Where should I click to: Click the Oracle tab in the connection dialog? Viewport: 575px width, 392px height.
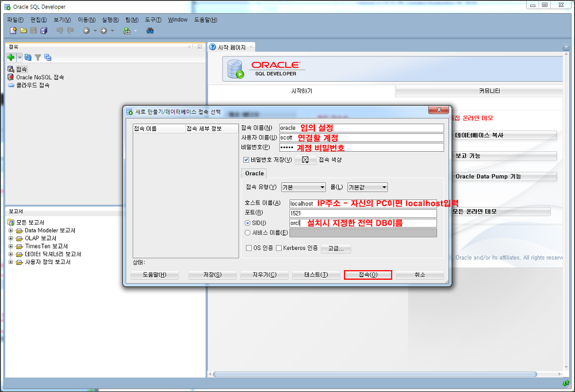click(254, 174)
